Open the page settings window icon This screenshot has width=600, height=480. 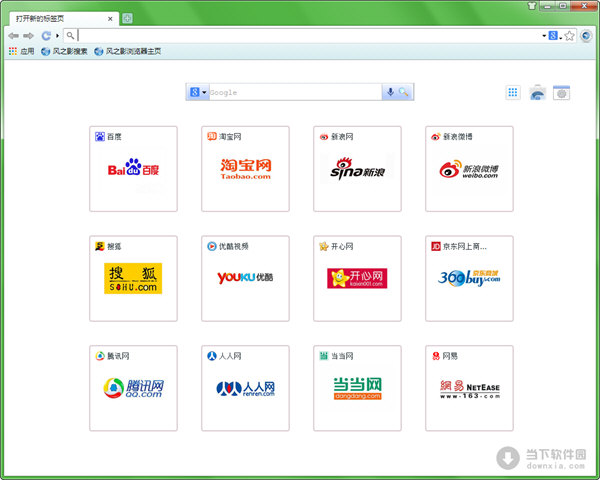point(561,92)
